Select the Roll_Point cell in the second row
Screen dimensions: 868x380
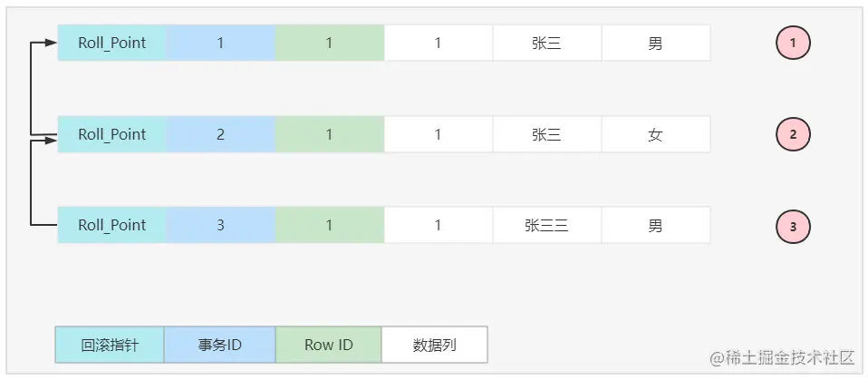tap(111, 134)
